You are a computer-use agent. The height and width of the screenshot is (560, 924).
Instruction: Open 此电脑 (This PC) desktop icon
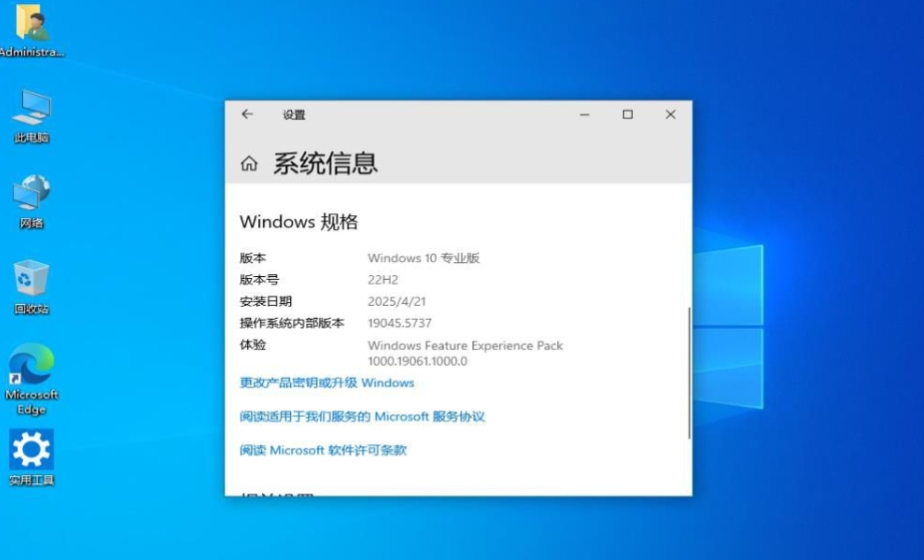click(31, 110)
